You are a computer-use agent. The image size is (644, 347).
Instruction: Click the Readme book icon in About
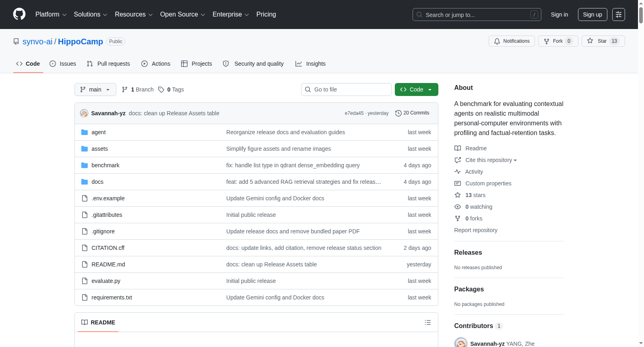[458, 148]
